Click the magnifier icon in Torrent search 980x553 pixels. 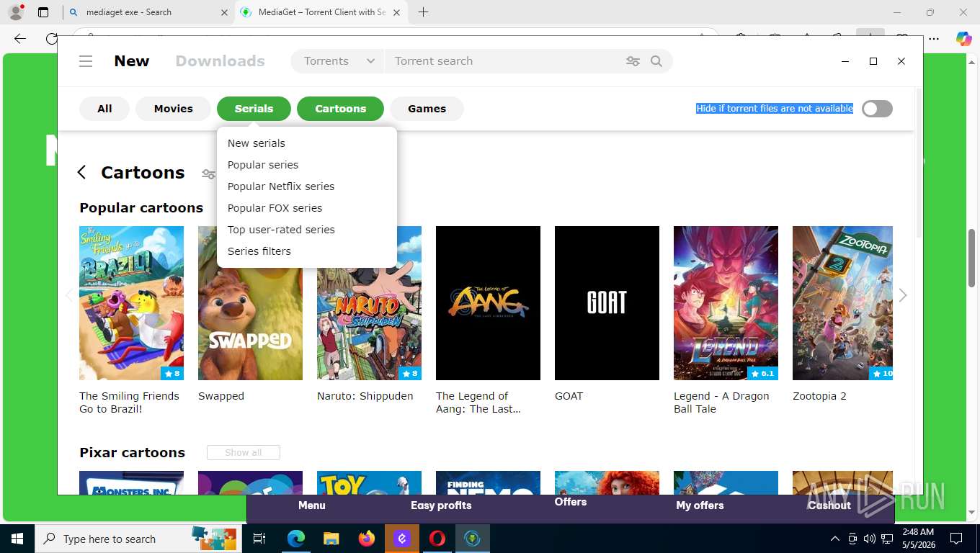656,61
